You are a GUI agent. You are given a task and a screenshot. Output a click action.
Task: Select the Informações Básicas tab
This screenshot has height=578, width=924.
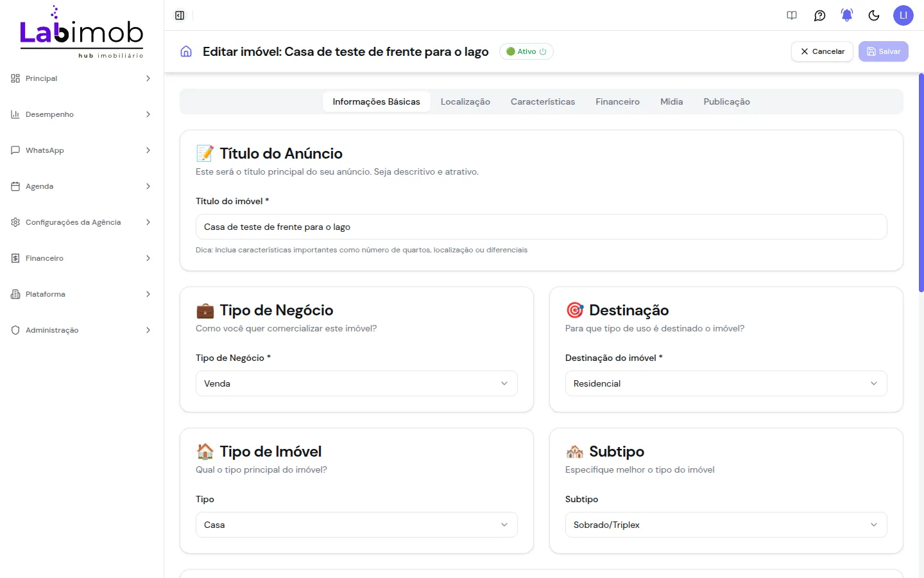[376, 101]
